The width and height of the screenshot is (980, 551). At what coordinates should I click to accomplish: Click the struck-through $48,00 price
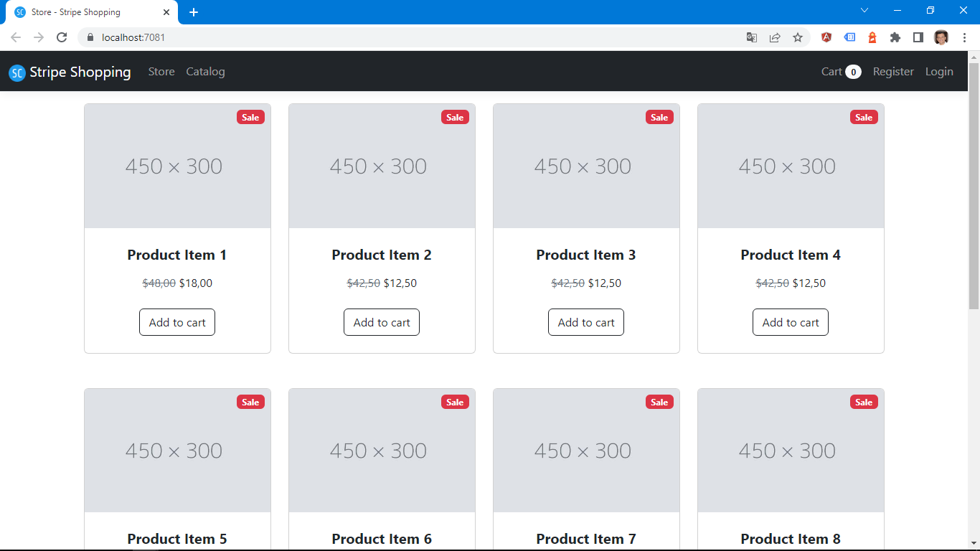[x=159, y=283]
